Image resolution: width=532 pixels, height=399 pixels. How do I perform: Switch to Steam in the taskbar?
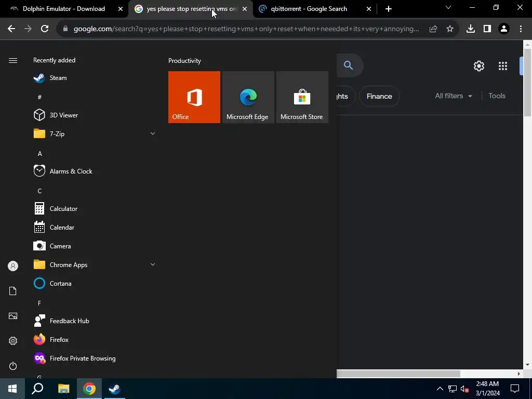point(114,389)
